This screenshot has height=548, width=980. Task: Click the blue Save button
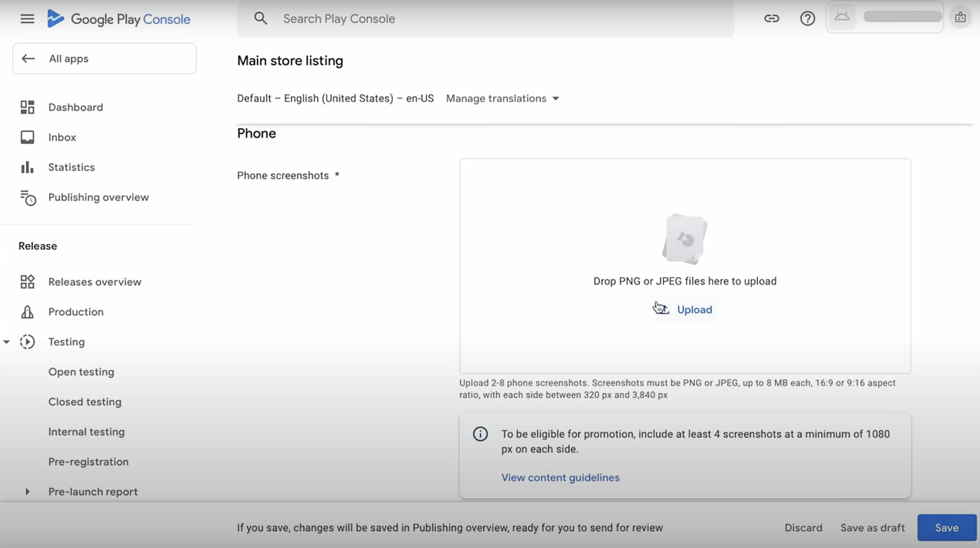pos(947,528)
